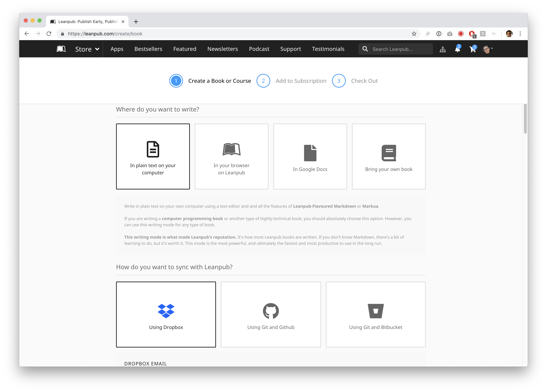Go back with browser back arrow
Image resolution: width=547 pixels, height=392 pixels.
click(27, 33)
